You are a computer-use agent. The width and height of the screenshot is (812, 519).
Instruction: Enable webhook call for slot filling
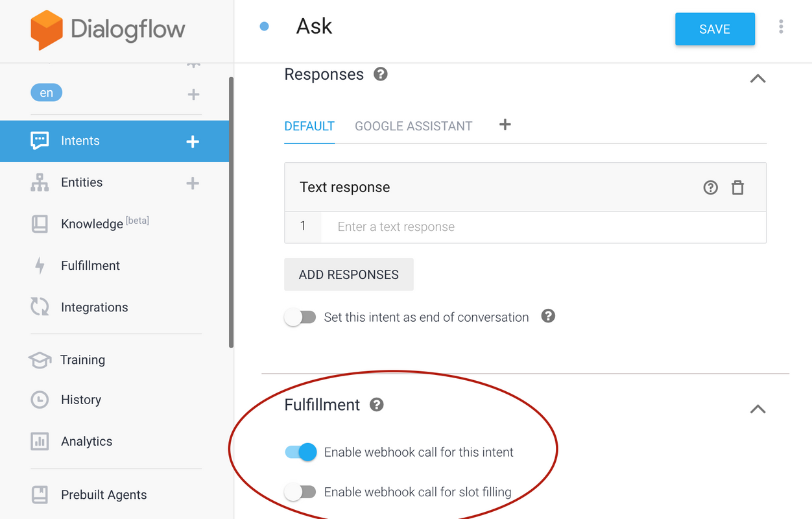[x=300, y=492]
